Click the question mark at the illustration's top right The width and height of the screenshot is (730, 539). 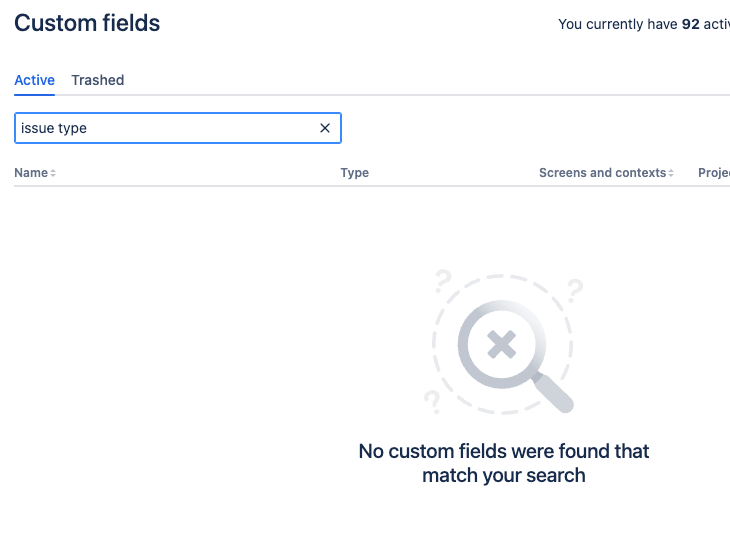[575, 290]
